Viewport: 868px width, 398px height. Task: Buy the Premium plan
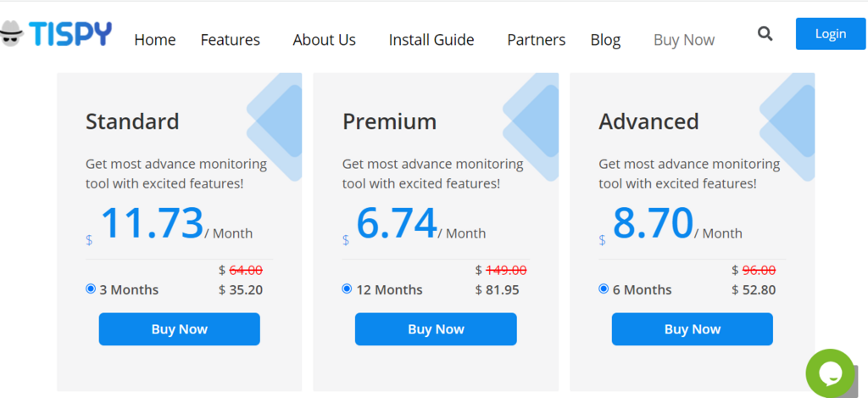pyautogui.click(x=436, y=329)
